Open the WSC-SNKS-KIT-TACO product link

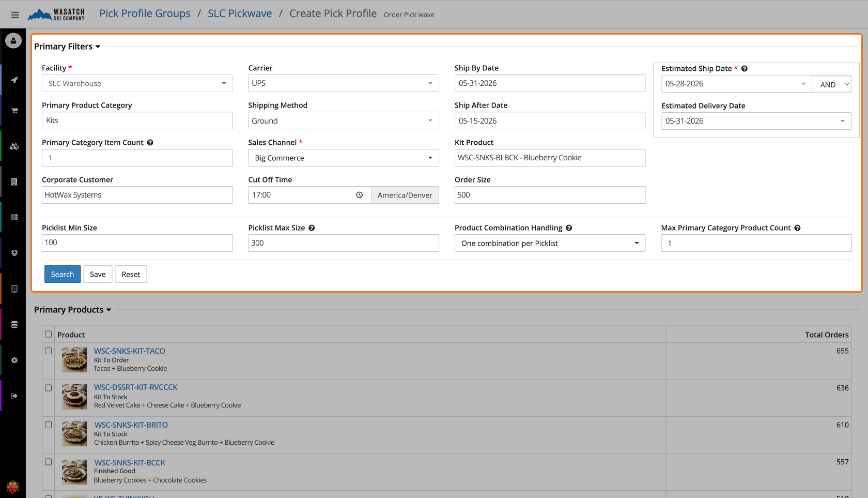(130, 351)
